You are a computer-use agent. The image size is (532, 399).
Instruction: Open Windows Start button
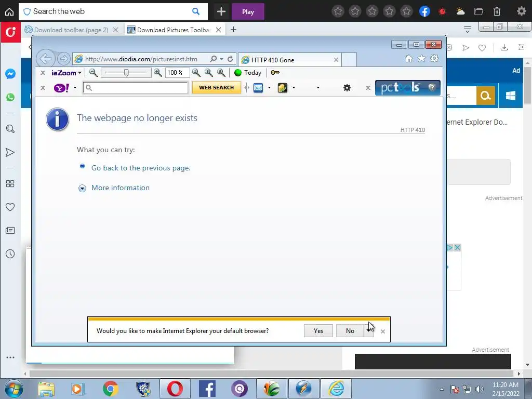click(14, 389)
